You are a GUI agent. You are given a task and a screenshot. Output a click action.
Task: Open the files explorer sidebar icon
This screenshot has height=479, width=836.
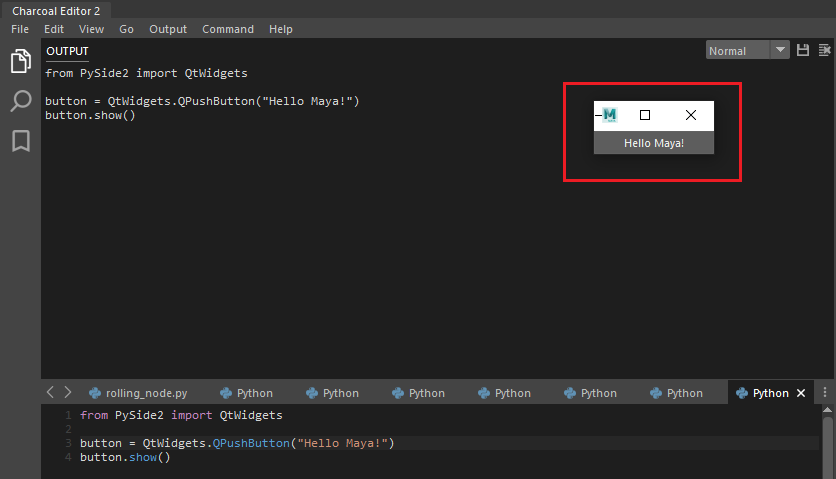coord(20,62)
